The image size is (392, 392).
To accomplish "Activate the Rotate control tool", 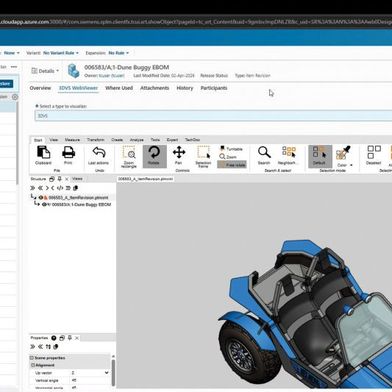I will tap(154, 156).
